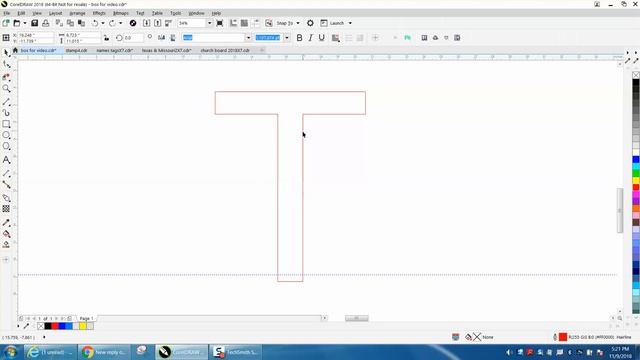640x360 pixels.
Task: Select the Freehand drawing tool
Action: click(x=7, y=101)
